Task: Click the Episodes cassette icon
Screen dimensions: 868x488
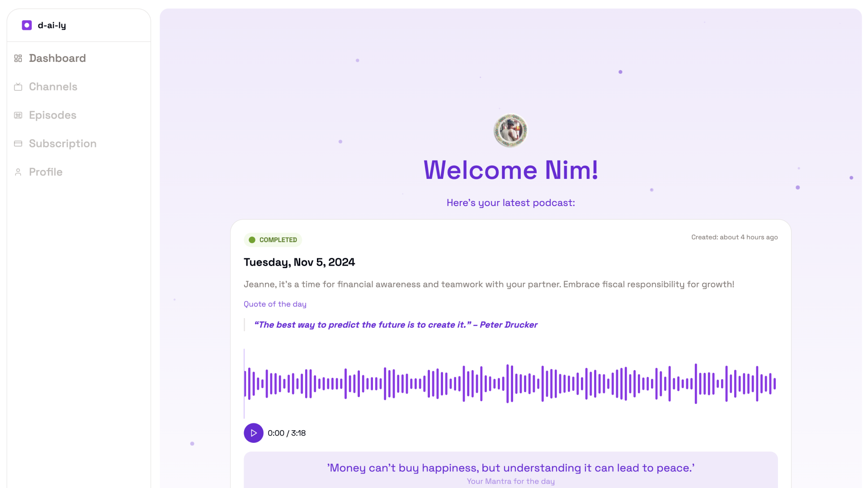Action: pos(18,115)
